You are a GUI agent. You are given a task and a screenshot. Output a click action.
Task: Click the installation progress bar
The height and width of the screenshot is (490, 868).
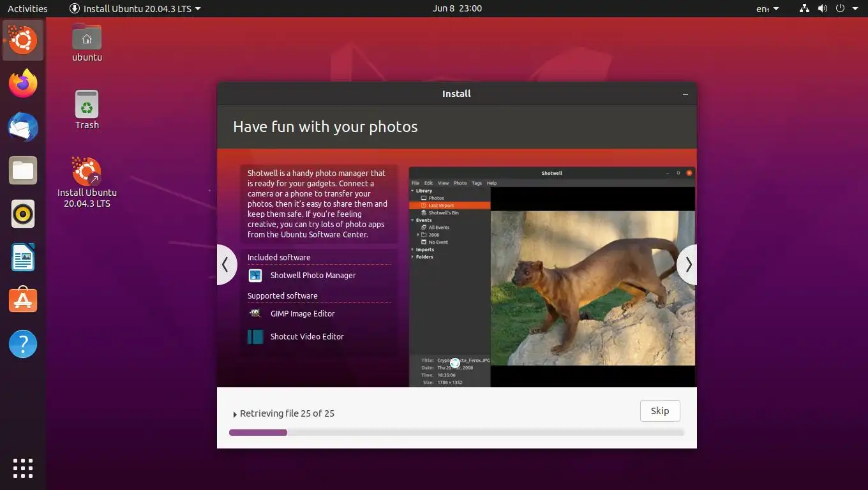[x=456, y=433]
